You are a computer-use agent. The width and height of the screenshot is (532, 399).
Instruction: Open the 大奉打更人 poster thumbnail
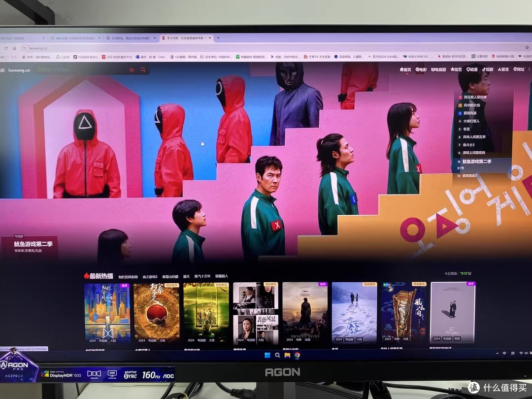(157, 313)
